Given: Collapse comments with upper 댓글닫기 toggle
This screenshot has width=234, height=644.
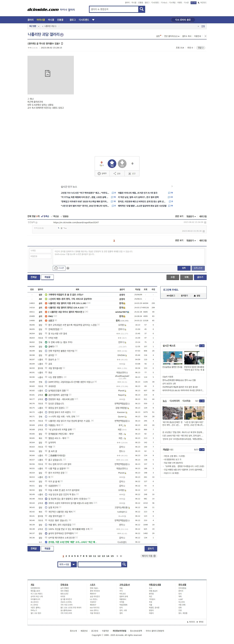Looking at the screenshot, I should (191, 216).
